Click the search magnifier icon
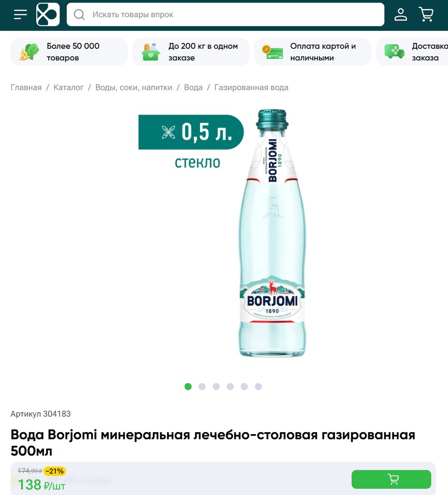Viewport: 448px width, 495px height. (79, 15)
